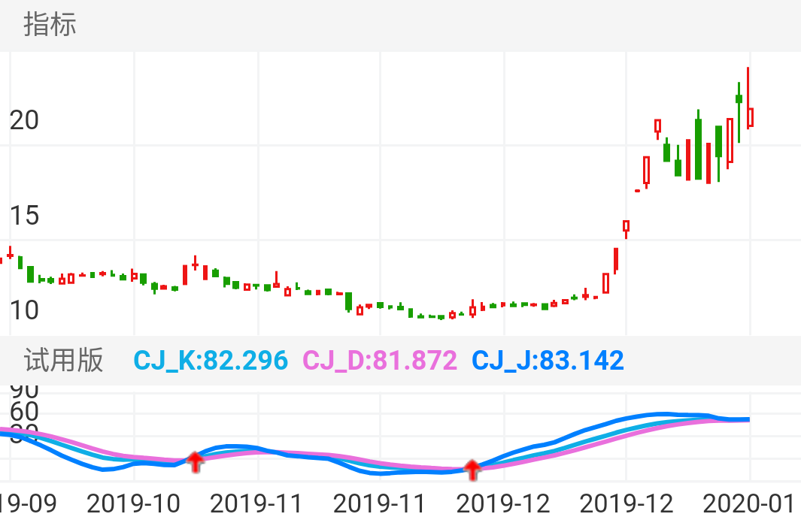This screenshot has width=801, height=532.
Task: Click the right end of the KDJ lines
Action: [747, 419]
